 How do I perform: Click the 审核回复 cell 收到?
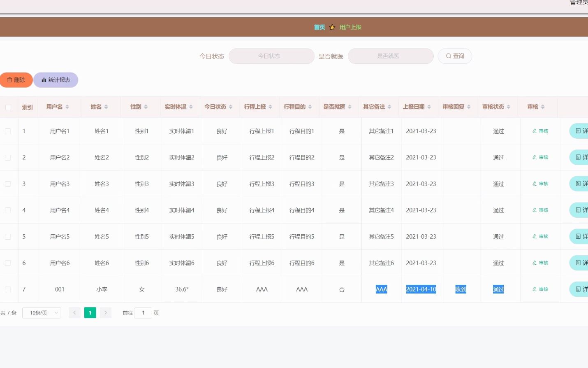coord(461,289)
